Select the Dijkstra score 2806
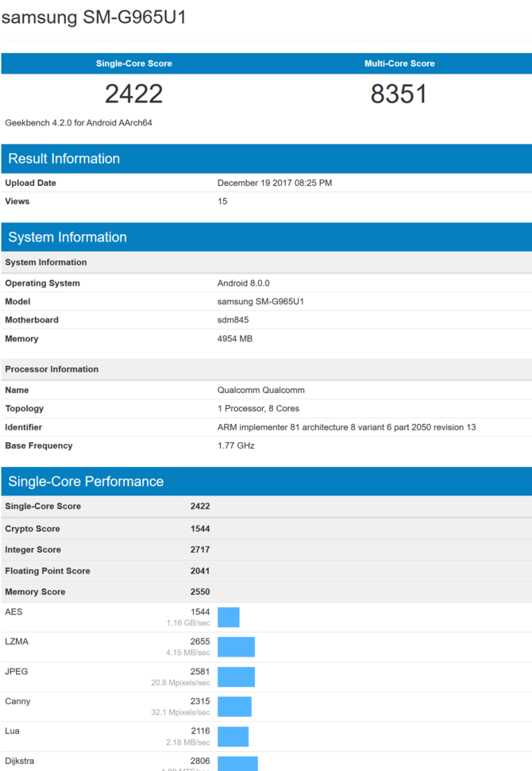Viewport: 532px width, 771px height. [200, 761]
